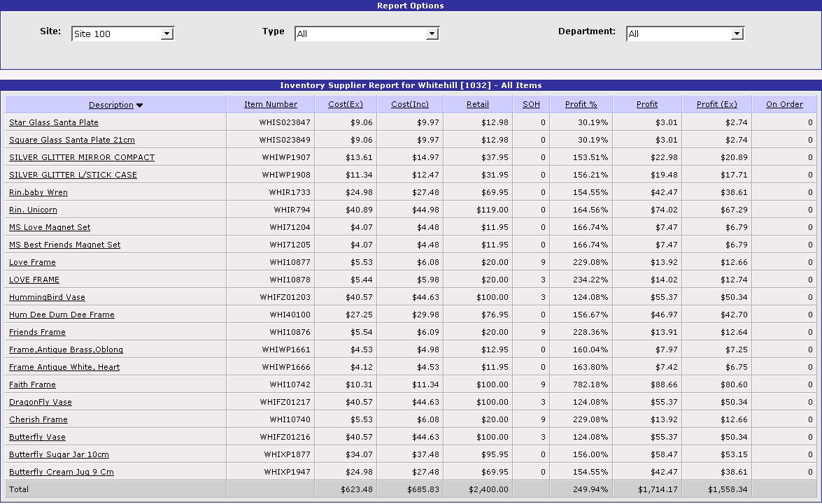
Task: Click the Description sort arrow icon
Action: pos(139,106)
